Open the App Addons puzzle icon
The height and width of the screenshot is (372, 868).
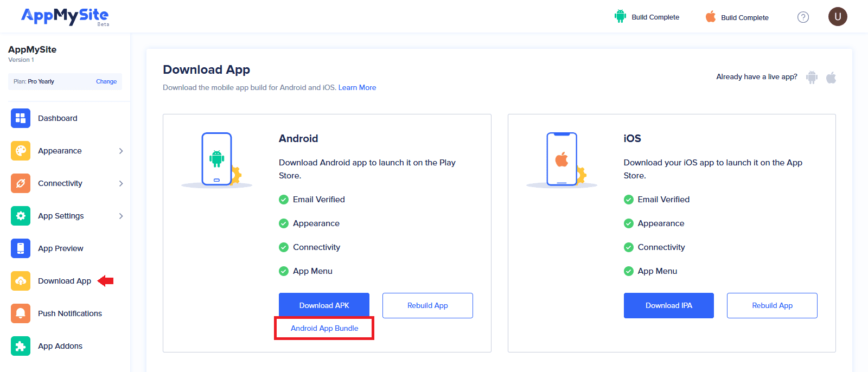[x=21, y=346]
